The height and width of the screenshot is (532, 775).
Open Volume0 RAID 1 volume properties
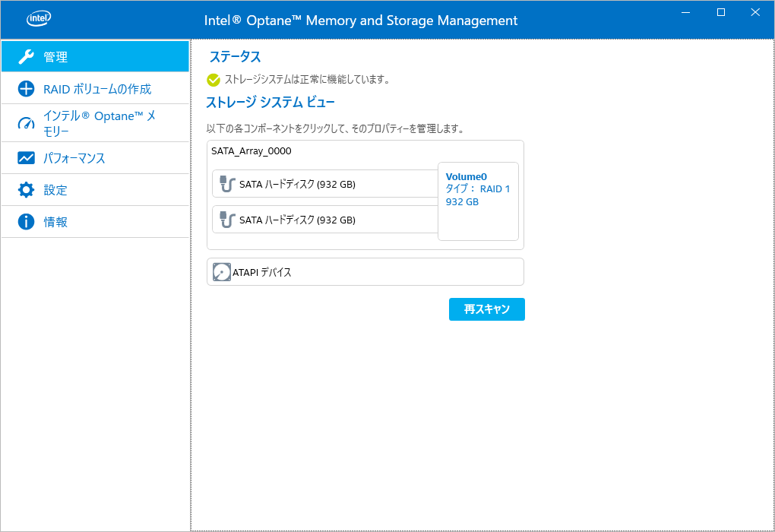(x=478, y=201)
